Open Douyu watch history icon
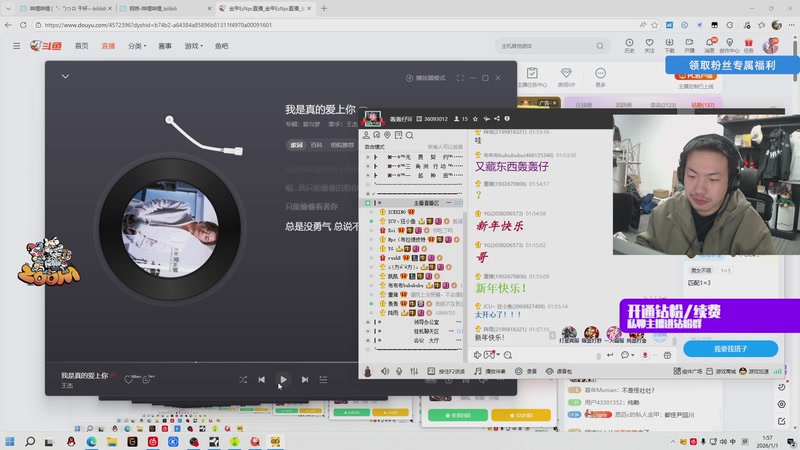The height and width of the screenshot is (450, 800). (630, 45)
